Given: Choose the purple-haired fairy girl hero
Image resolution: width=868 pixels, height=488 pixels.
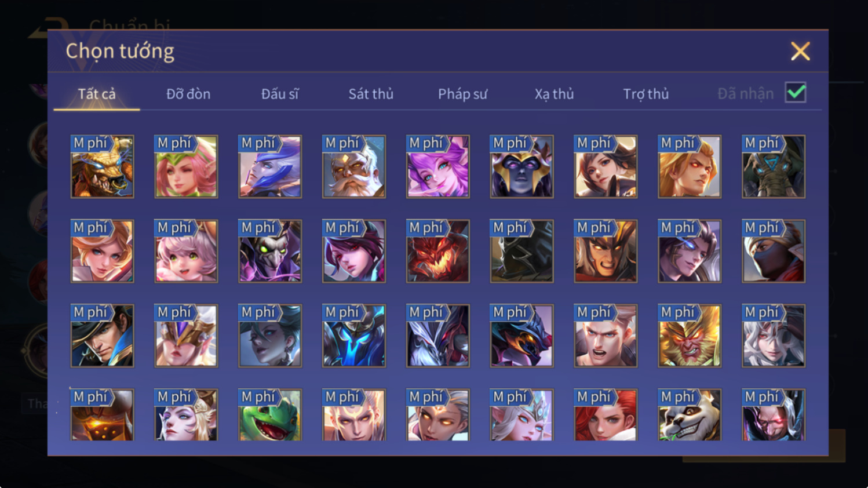Looking at the screenshot, I should pos(437,167).
